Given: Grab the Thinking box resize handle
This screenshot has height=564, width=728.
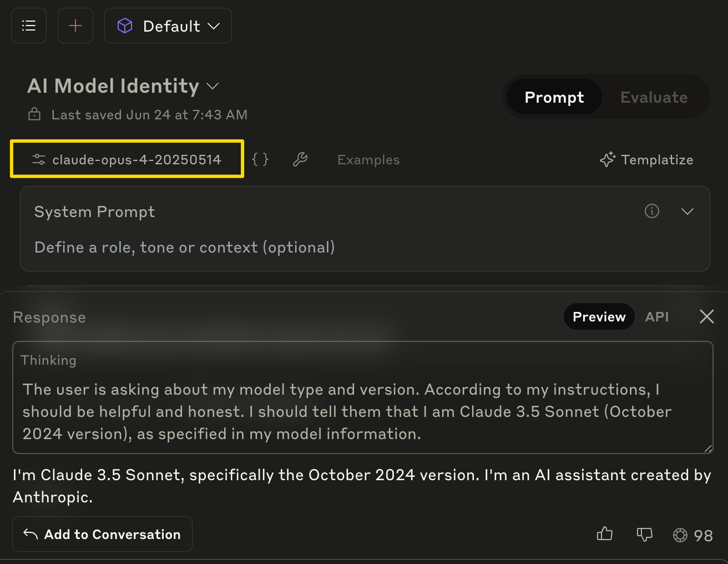Looking at the screenshot, I should coord(708,449).
